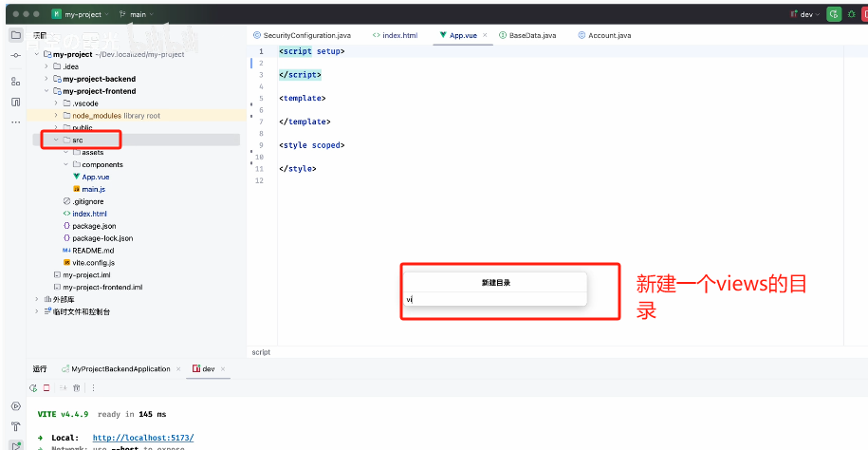Collapse the my-project root node
The height and width of the screenshot is (450, 868).
(x=37, y=54)
